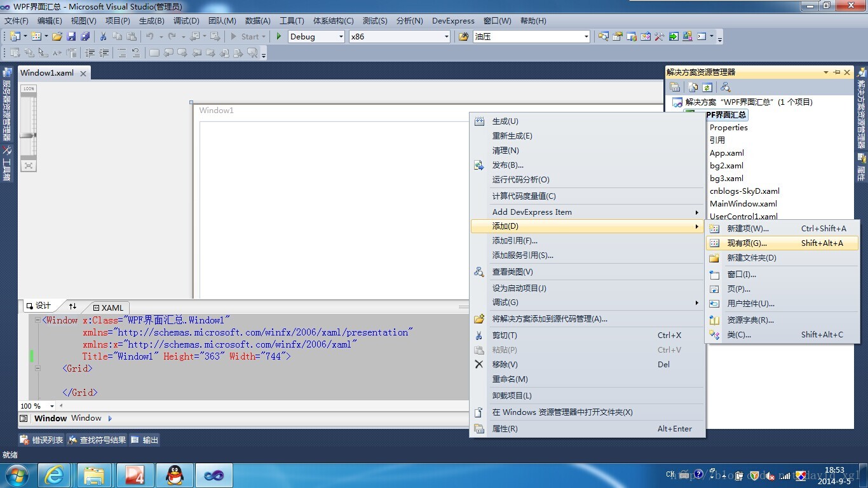Click the Open File folder icon

(x=57, y=36)
